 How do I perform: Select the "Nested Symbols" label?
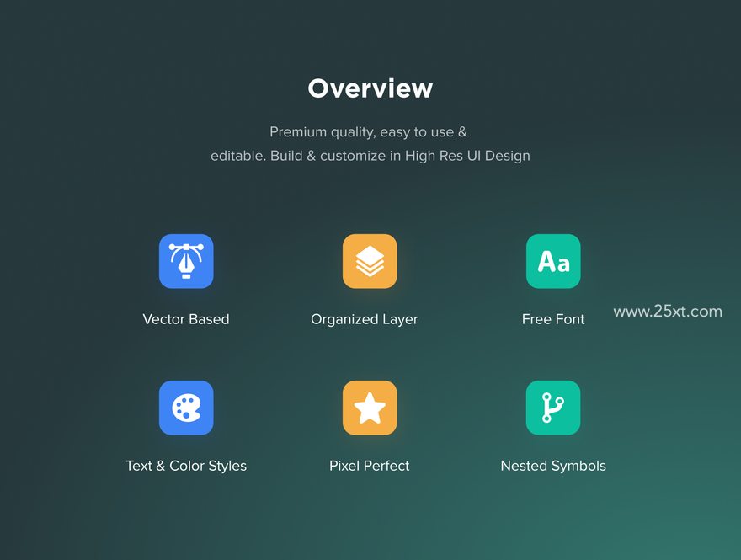[x=553, y=466]
